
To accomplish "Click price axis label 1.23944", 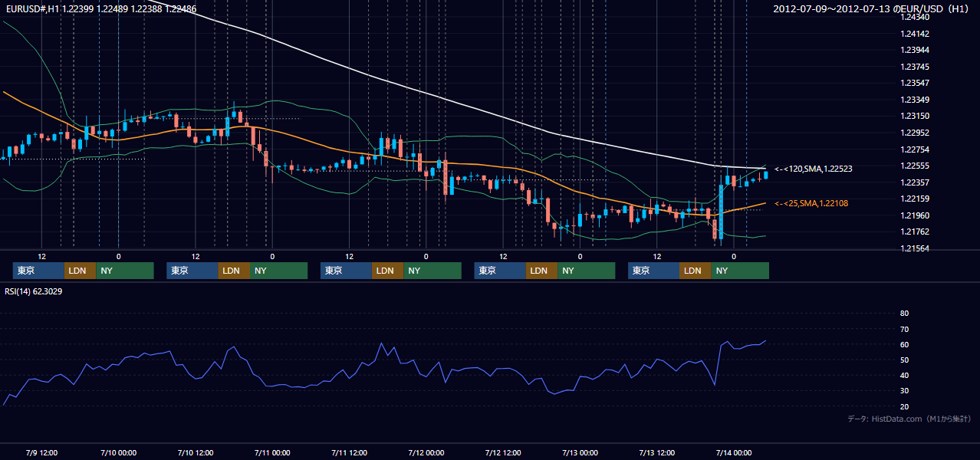I will [914, 50].
